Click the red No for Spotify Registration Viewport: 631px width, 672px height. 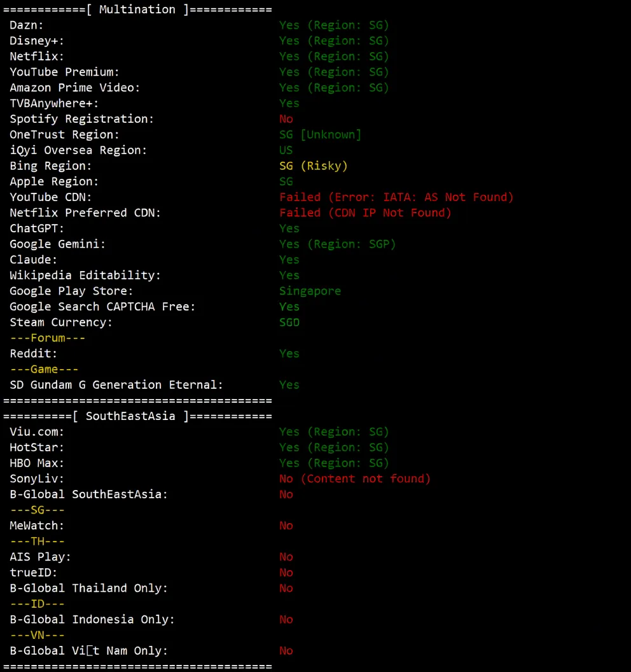(x=286, y=119)
